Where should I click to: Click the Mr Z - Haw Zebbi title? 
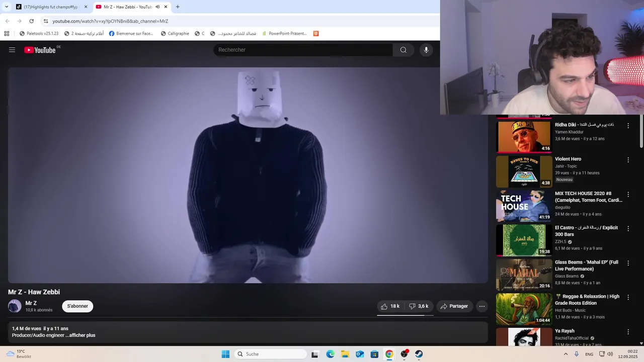tap(34, 292)
